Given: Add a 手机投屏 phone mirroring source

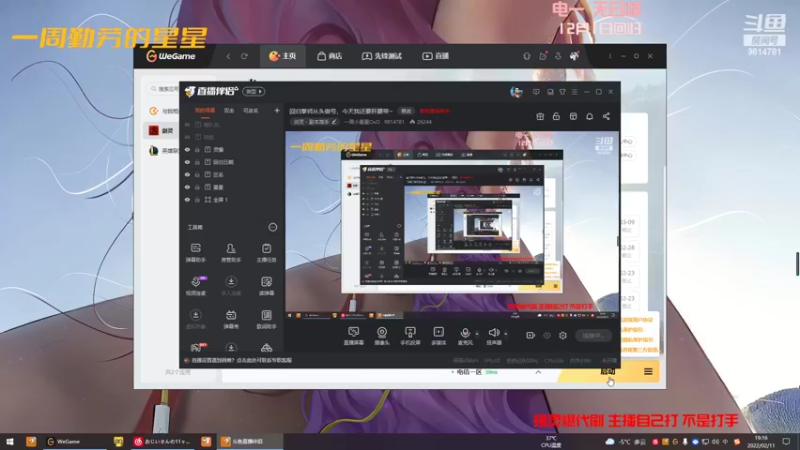Looking at the screenshot, I should 410,336.
